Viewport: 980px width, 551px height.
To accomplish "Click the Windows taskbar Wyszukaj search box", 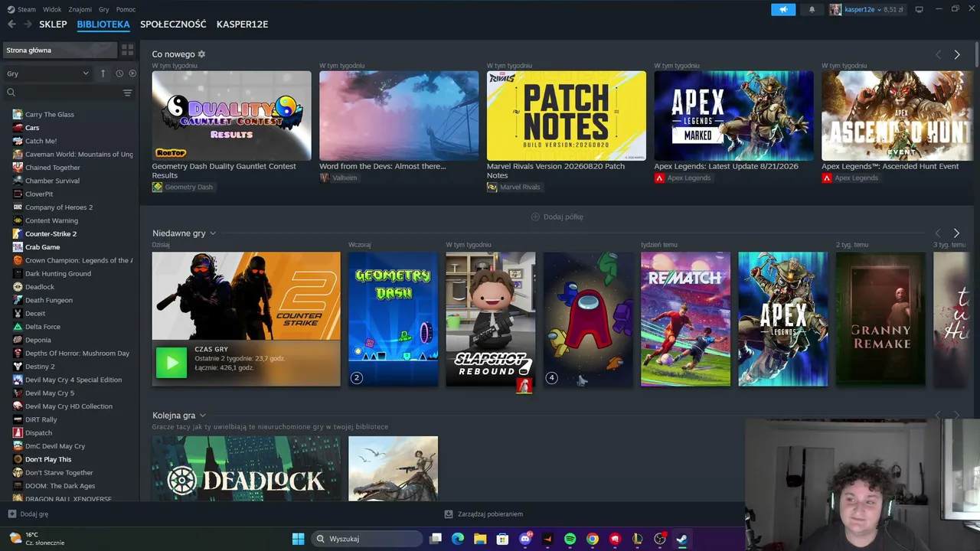I will (x=367, y=539).
